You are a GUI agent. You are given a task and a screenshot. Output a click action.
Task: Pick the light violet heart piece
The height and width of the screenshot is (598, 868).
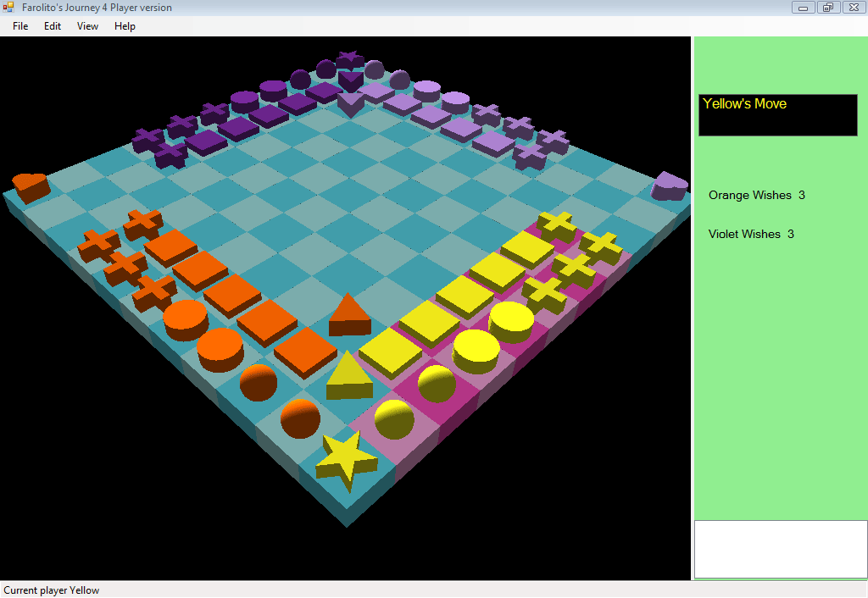669,185
